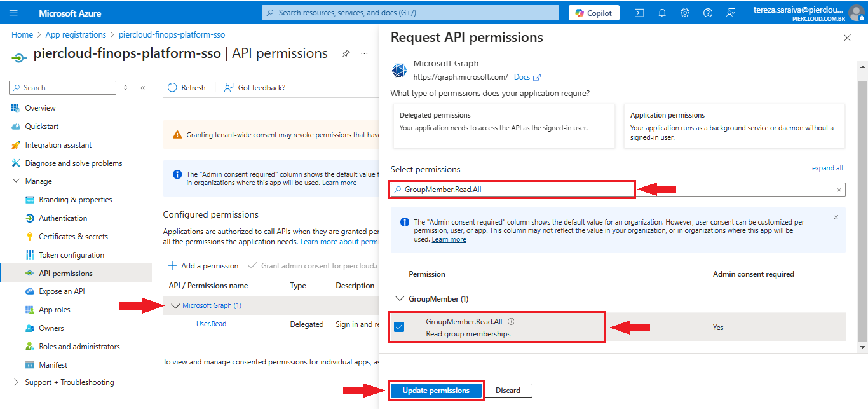
Task: Click the expand all link
Action: tap(827, 169)
